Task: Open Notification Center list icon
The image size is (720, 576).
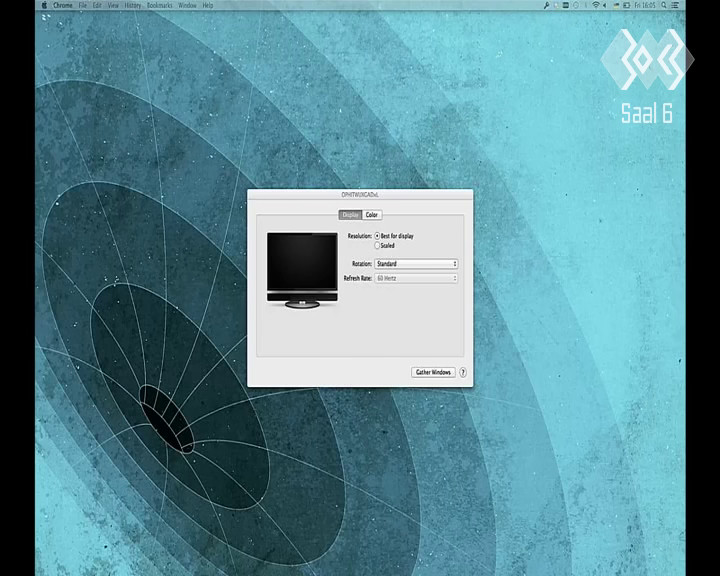Action: [x=675, y=5]
